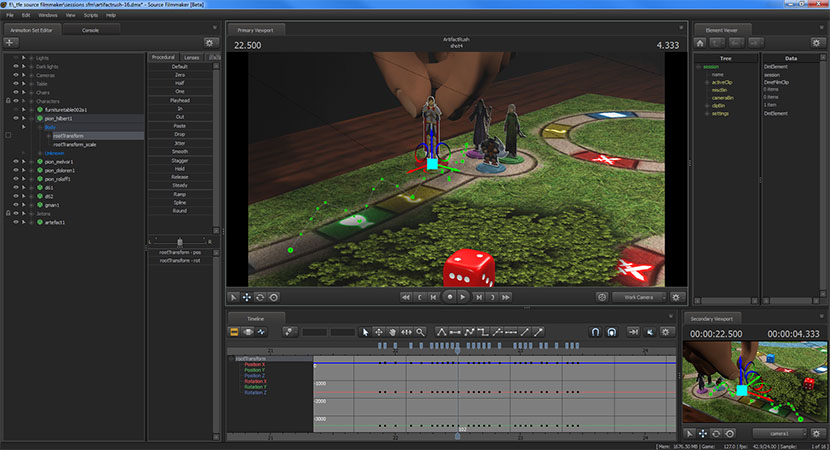Open Animation Set Editor gear settings

tap(210, 42)
